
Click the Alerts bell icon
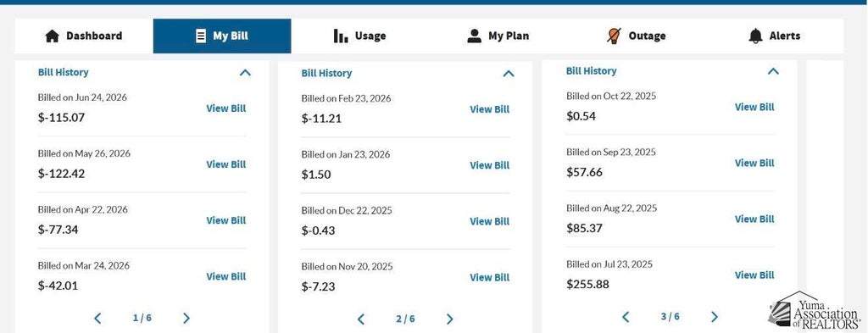point(755,36)
